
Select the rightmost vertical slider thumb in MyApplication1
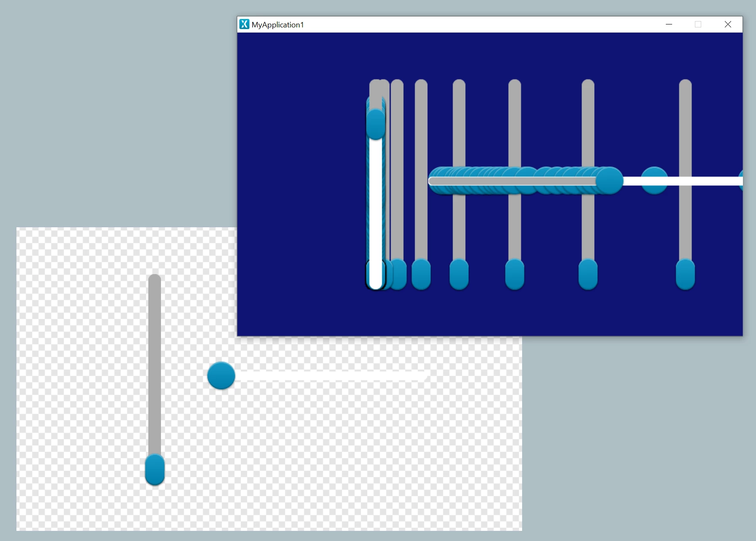tap(685, 274)
